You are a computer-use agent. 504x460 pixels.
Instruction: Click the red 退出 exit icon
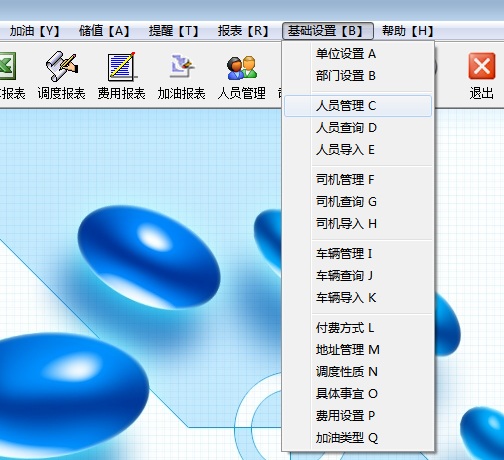482,66
